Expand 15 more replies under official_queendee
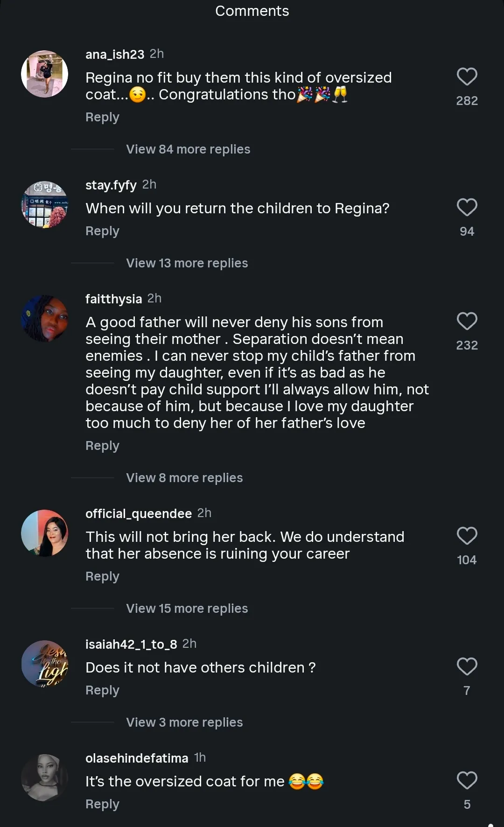504x827 pixels. click(x=187, y=609)
